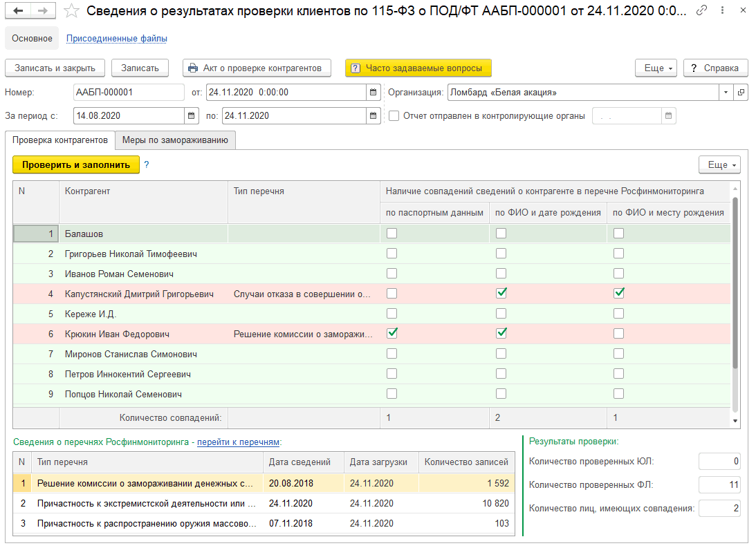The image size is (756, 548).
Task: Go back with the left arrow icon
Action: coord(18,10)
